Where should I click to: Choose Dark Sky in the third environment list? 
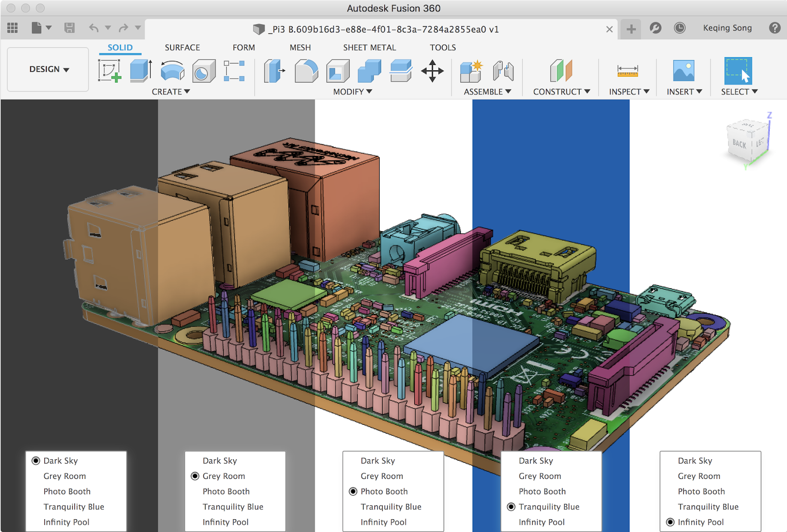(x=378, y=461)
